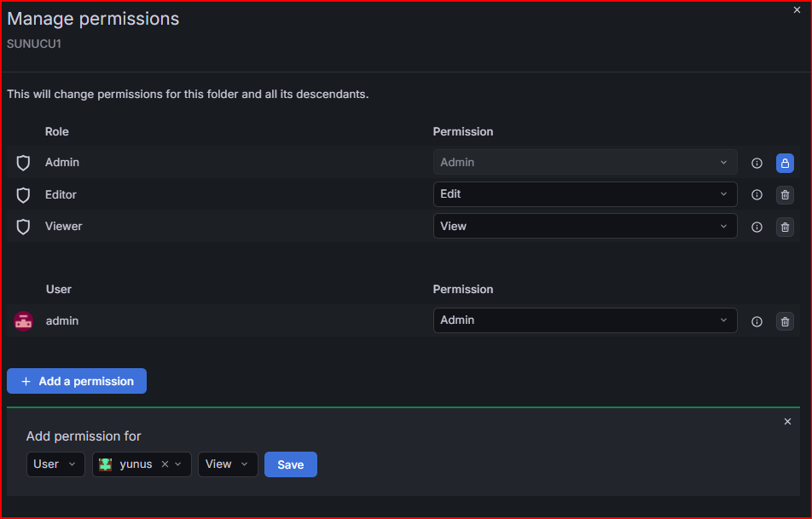Delete the Editor role permission
The height and width of the screenshot is (519, 812).
coord(785,195)
